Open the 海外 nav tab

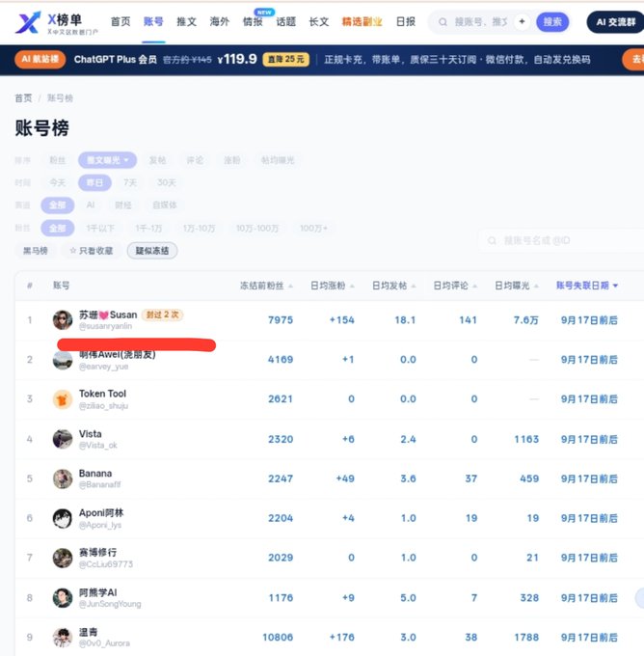pos(220,22)
